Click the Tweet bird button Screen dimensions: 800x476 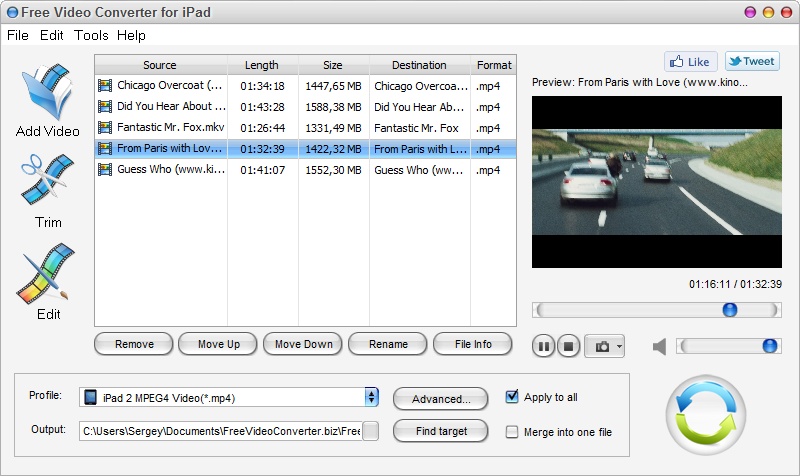click(752, 61)
